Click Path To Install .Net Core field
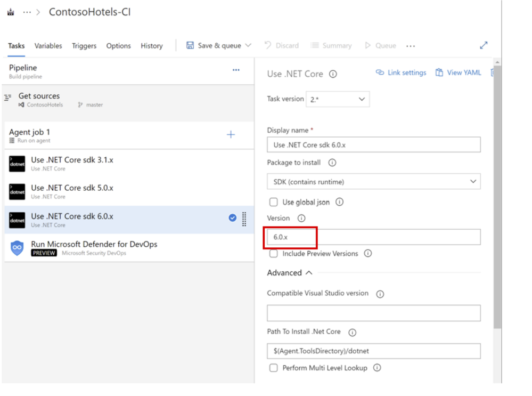This screenshot has width=532, height=396. [x=373, y=351]
